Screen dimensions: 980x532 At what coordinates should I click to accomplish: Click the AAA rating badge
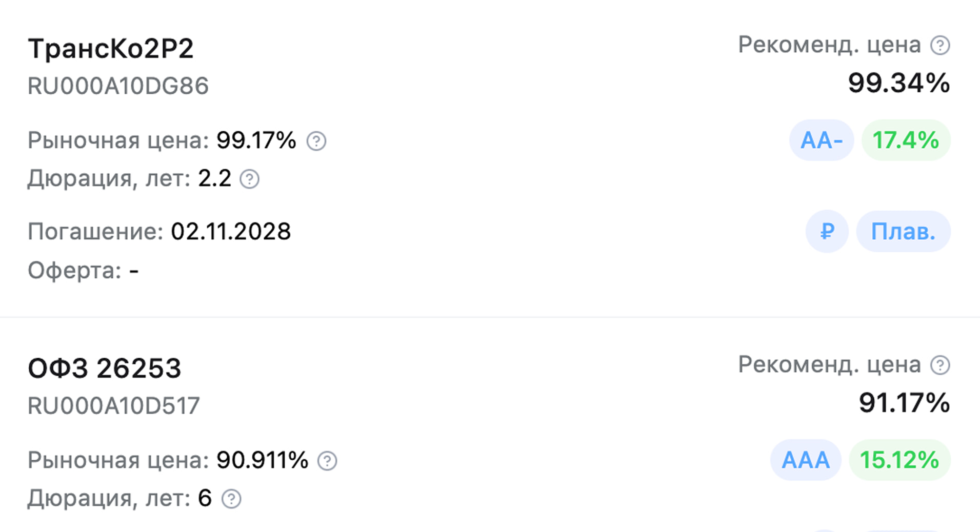805,460
